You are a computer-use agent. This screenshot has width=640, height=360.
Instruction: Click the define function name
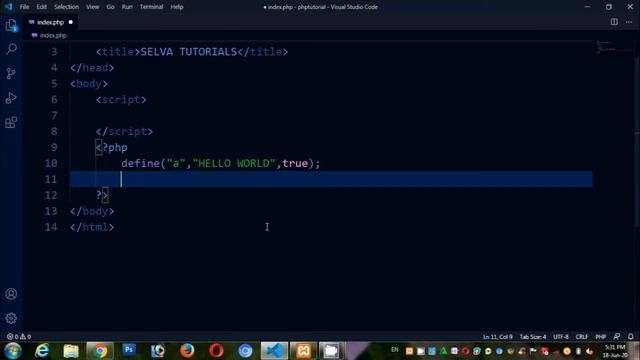tap(140, 163)
